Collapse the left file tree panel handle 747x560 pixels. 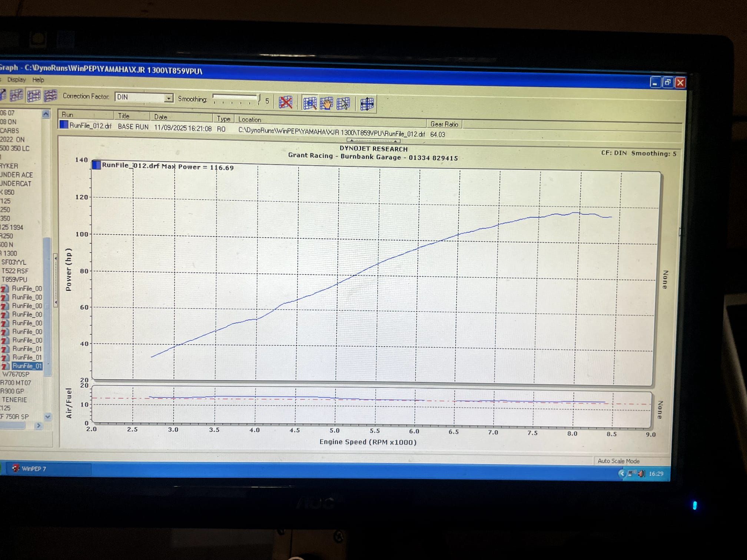[x=56, y=280]
